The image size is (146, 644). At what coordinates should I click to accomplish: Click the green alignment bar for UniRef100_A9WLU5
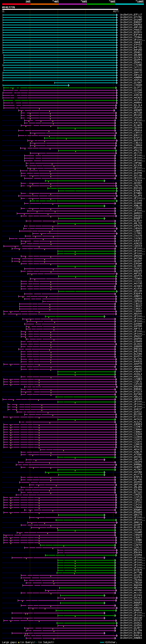82,206
